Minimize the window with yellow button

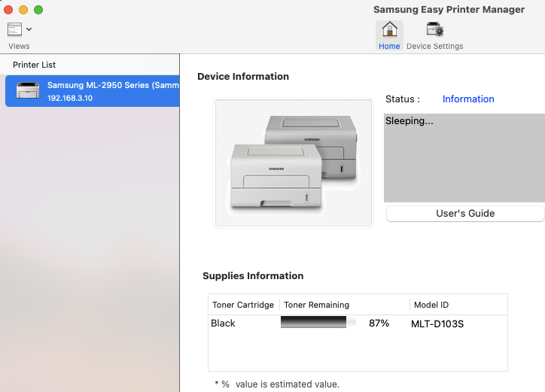[x=23, y=10]
